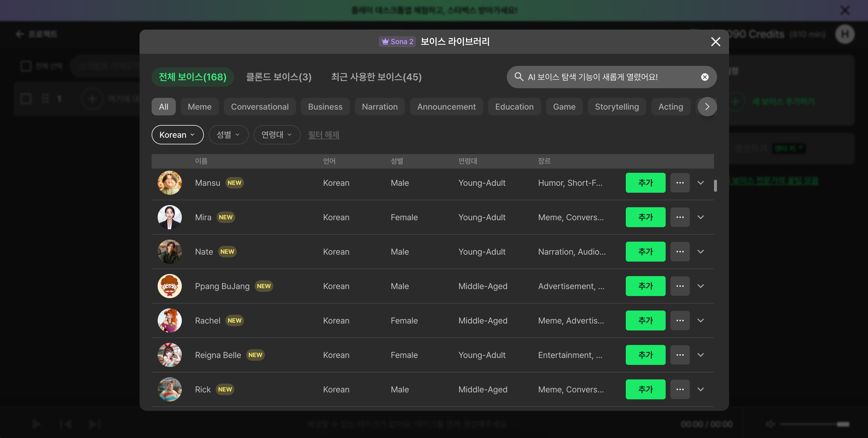Screen dimensions: 868x438
Task: Switch to 클론드 보이스(3) tab
Action: (x=279, y=77)
